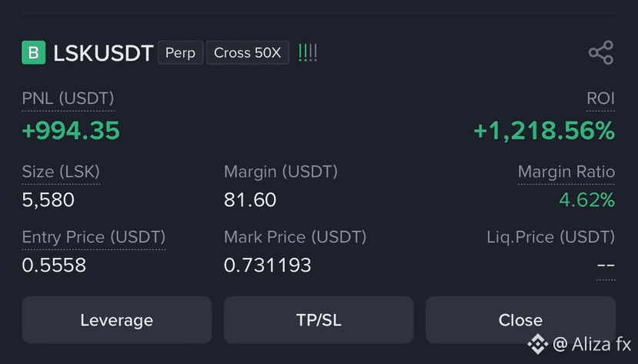
Task: Tap the ROI label for details
Action: (x=600, y=99)
